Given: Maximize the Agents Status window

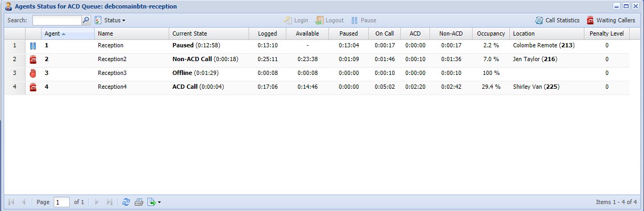Looking at the screenshot, I should tap(626, 6).
